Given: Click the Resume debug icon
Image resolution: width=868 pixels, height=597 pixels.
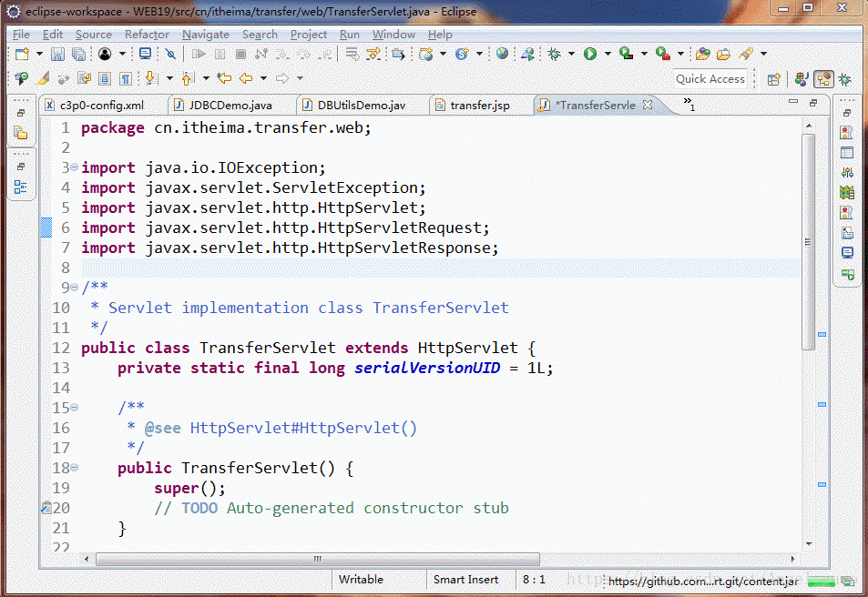Looking at the screenshot, I should click(199, 54).
